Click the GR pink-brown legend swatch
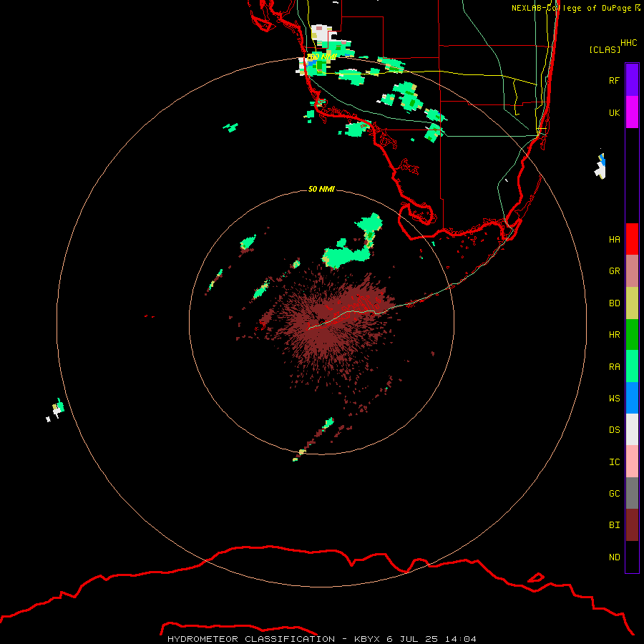This screenshot has height=644, width=644. point(632,271)
